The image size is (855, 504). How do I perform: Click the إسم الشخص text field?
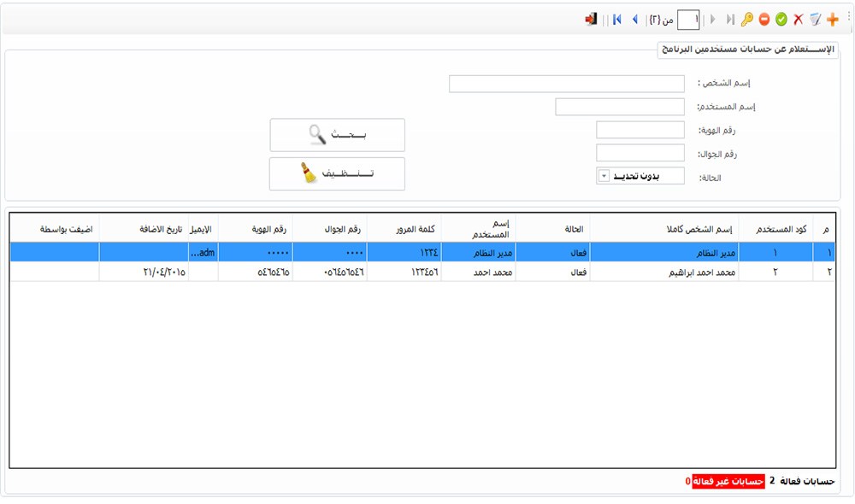pyautogui.click(x=566, y=84)
